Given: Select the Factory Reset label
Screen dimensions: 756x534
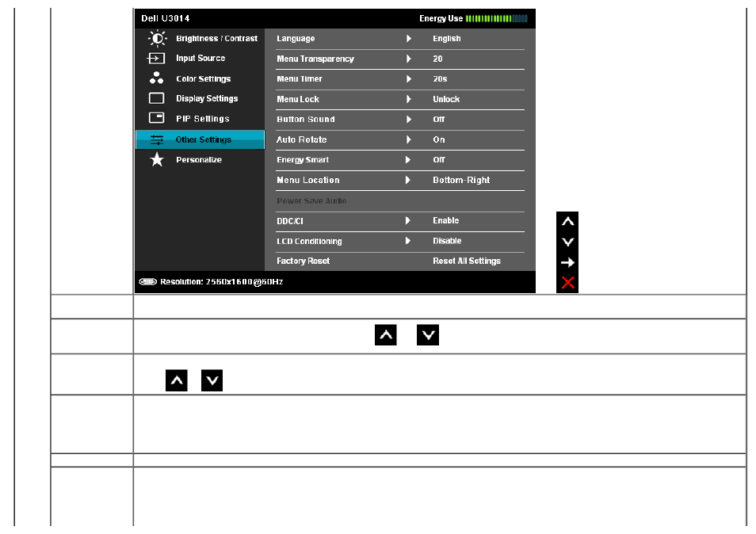Looking at the screenshot, I should [304, 261].
